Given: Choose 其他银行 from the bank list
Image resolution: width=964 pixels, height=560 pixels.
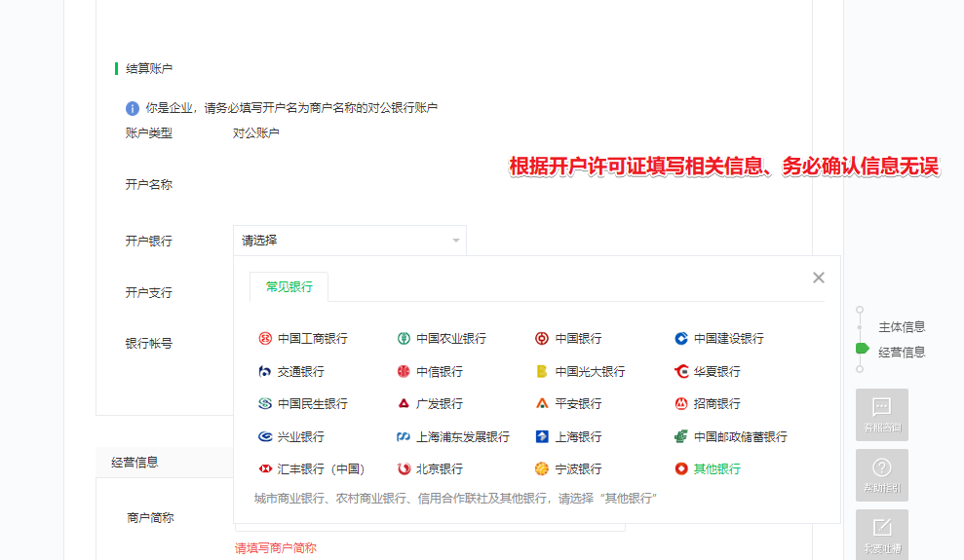Looking at the screenshot, I should (715, 468).
